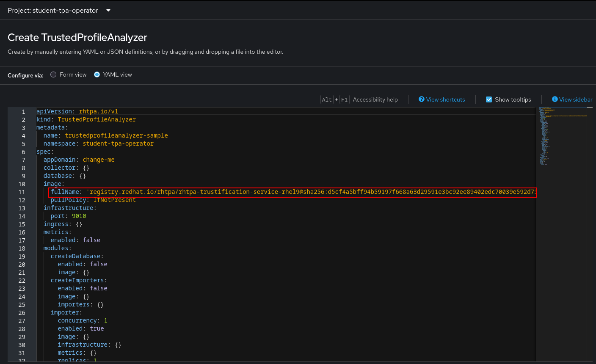The image size is (596, 364).
Task: Click the question mark icon beside View shortcuts
Action: pyautogui.click(x=422, y=99)
